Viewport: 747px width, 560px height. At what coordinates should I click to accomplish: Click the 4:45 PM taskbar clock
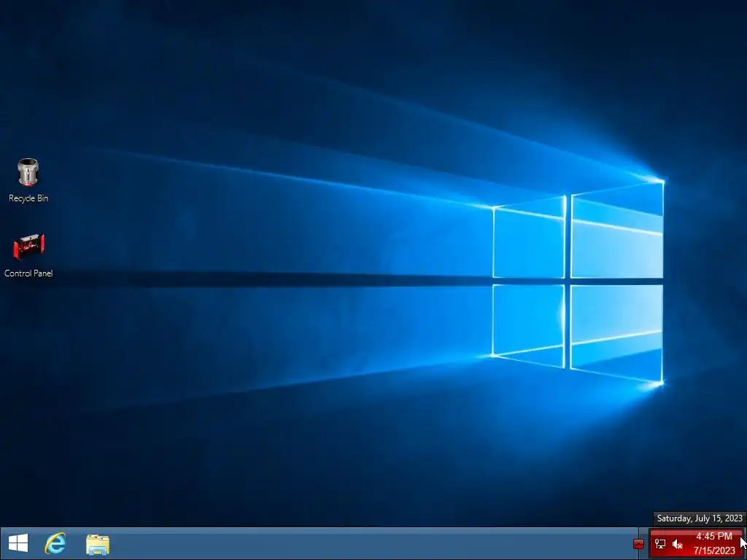[x=714, y=543]
